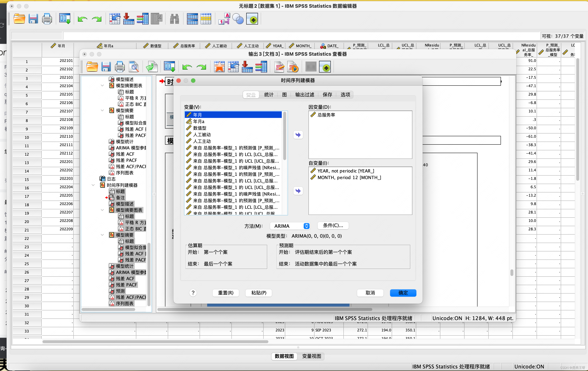Switch to the 输出过滤 tab
The width and height of the screenshot is (588, 371).
click(304, 95)
